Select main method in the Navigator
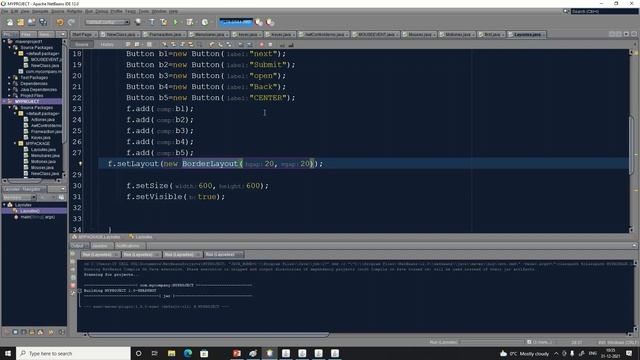The width and height of the screenshot is (640, 360). point(37,217)
